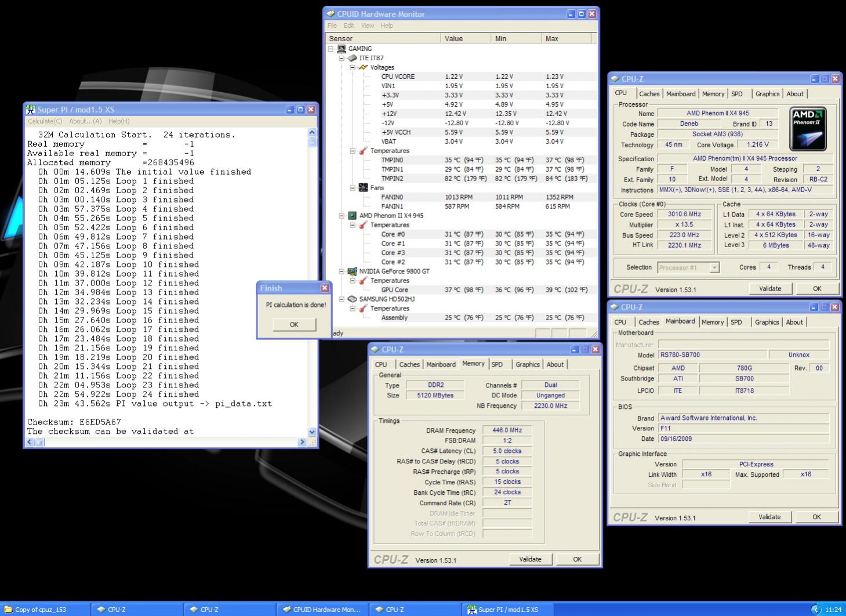
Task: Switch to CPUID Hardware Monitor taskbar button
Action: click(322, 610)
